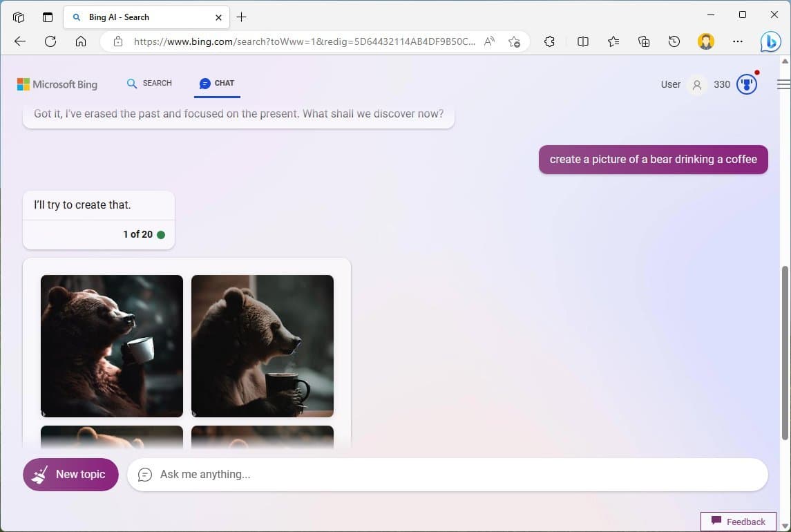This screenshot has height=532, width=791.
Task: Open the browser profile avatar
Action: pyautogui.click(x=705, y=41)
